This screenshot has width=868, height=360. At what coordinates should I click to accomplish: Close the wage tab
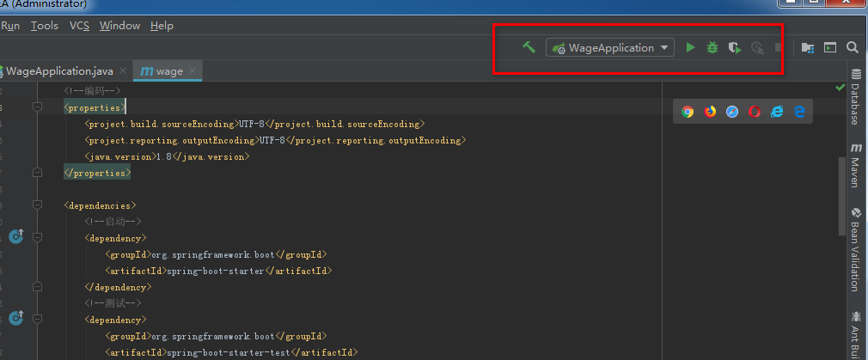pos(193,71)
